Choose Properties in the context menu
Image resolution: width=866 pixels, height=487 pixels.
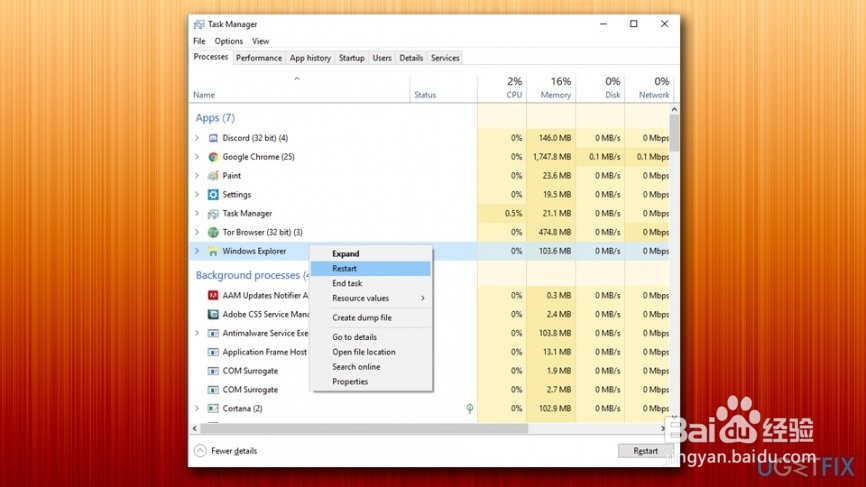[371, 382]
